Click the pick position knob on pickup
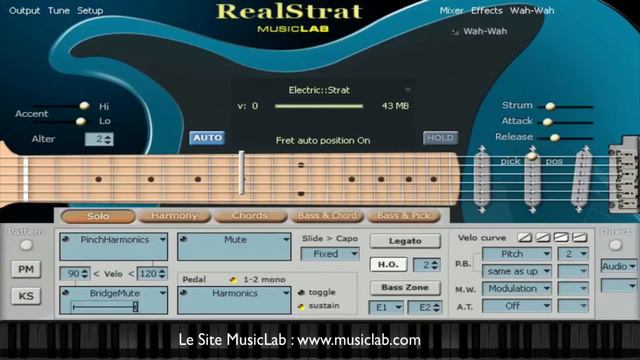 click(532, 156)
